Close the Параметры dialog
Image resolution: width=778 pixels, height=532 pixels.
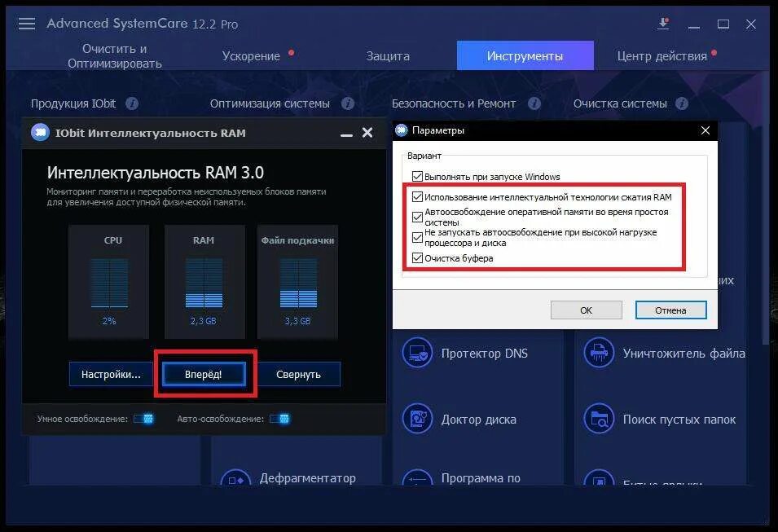pos(705,130)
